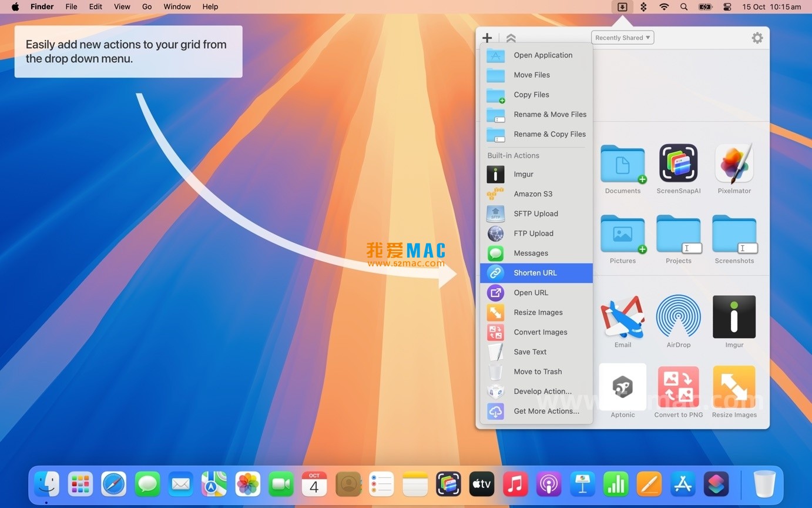Click the plus button to add an action

[487, 37]
